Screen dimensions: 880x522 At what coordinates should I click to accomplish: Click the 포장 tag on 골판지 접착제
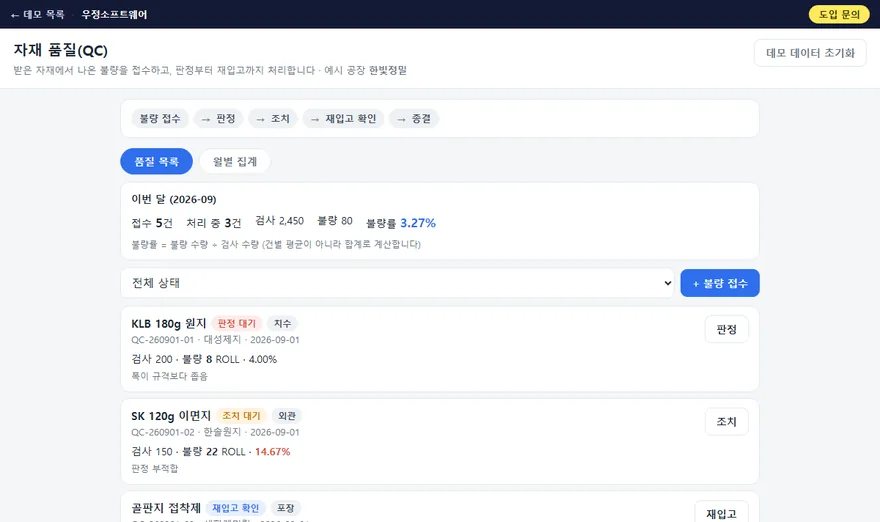pyautogui.click(x=286, y=508)
